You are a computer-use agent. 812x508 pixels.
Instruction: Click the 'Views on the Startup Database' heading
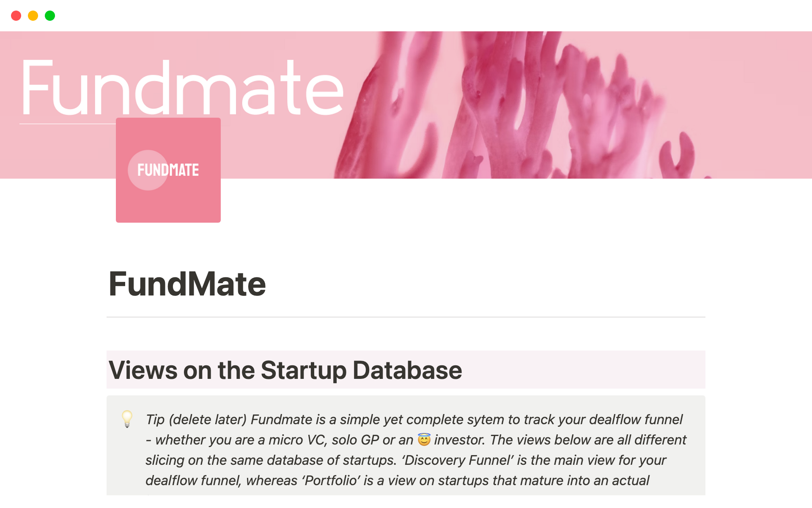pos(285,370)
